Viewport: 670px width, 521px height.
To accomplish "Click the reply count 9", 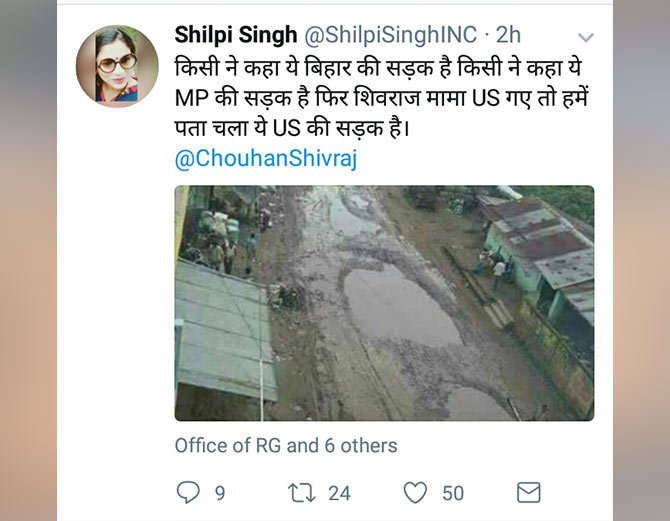I will coord(220,493).
